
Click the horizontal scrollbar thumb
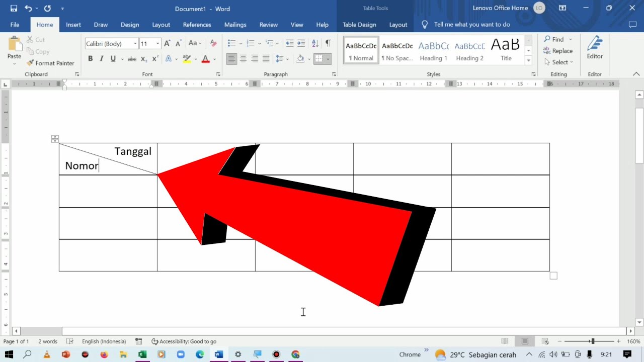click(x=344, y=331)
